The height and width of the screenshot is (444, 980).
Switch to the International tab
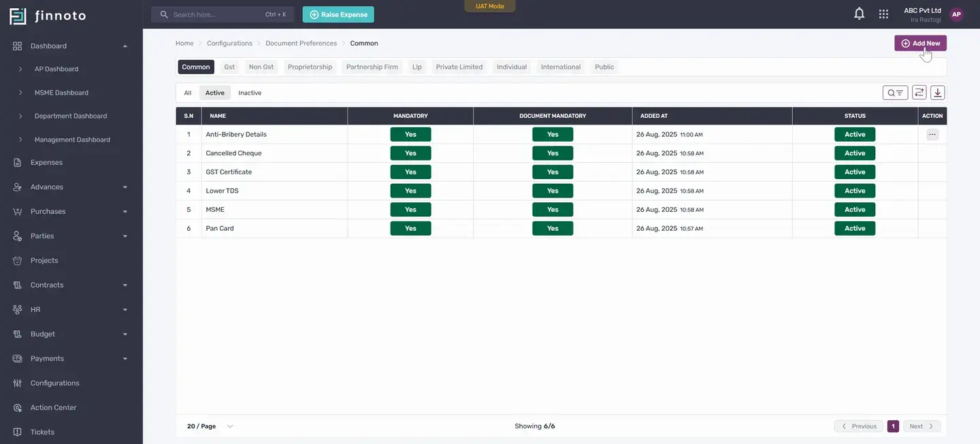point(561,67)
